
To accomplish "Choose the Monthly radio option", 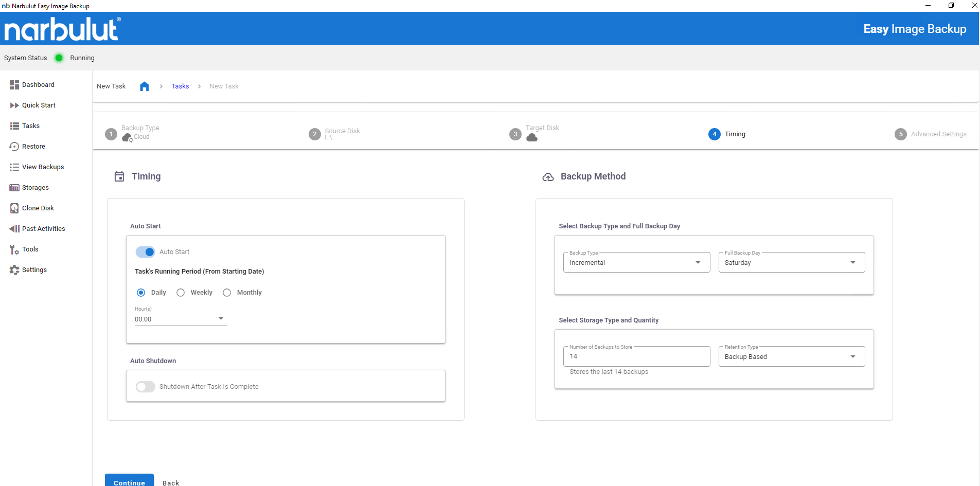I will [x=227, y=293].
